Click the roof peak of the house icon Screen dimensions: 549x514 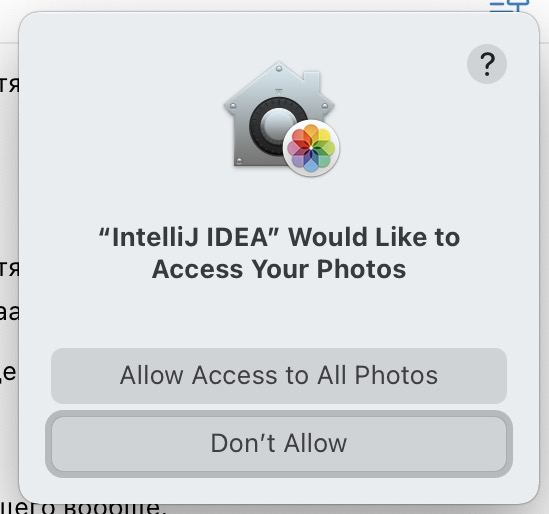click(279, 68)
